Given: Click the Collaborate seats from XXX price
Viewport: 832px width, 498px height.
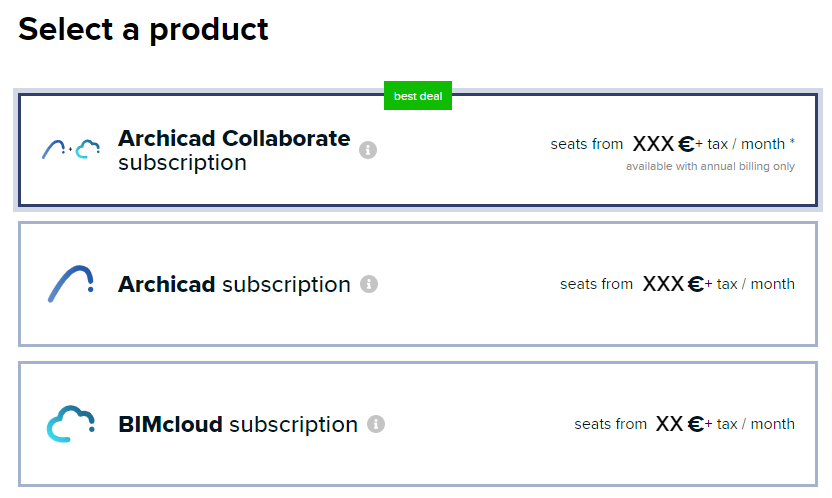Looking at the screenshot, I should tap(672, 144).
